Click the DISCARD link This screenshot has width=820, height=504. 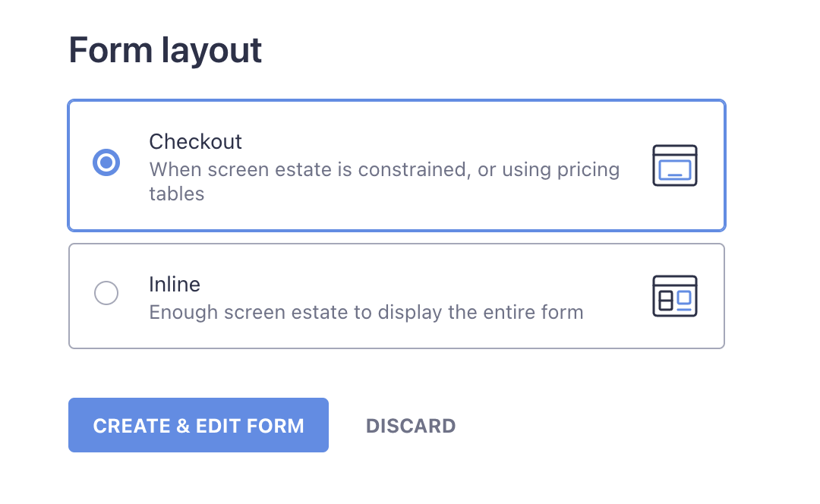[411, 425]
